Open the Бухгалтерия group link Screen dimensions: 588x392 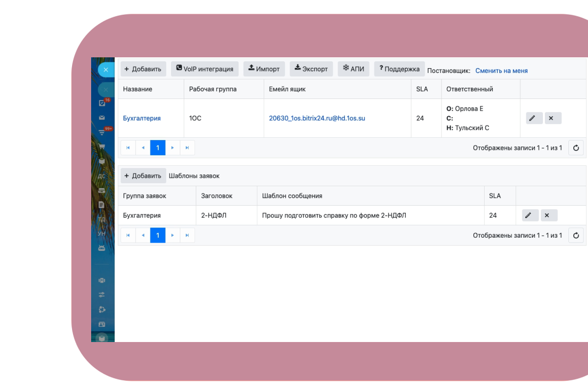coord(142,118)
